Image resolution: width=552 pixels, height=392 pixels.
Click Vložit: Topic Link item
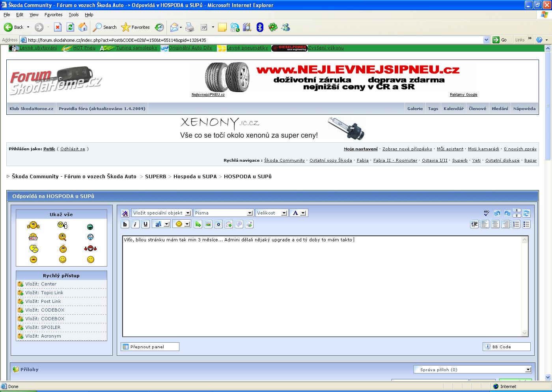pyautogui.click(x=44, y=293)
